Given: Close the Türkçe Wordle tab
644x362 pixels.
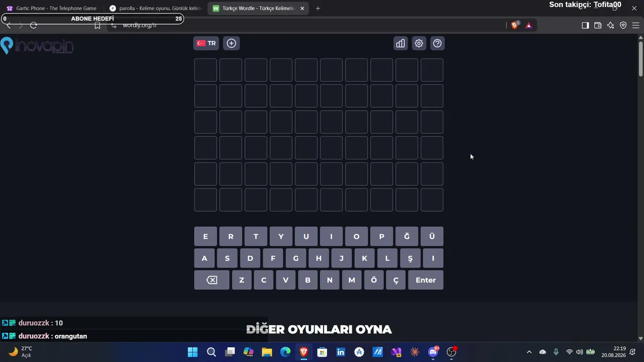Looking at the screenshot, I should [302, 8].
